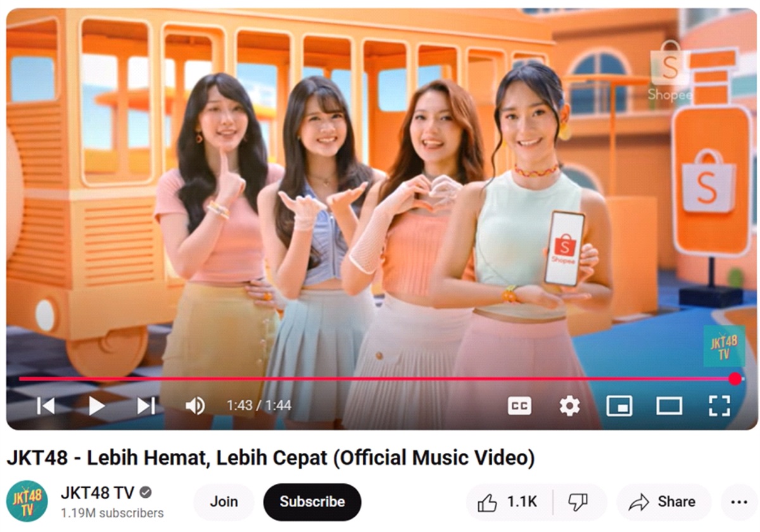Toggle theater mode view
760x532 pixels.
tap(669, 405)
